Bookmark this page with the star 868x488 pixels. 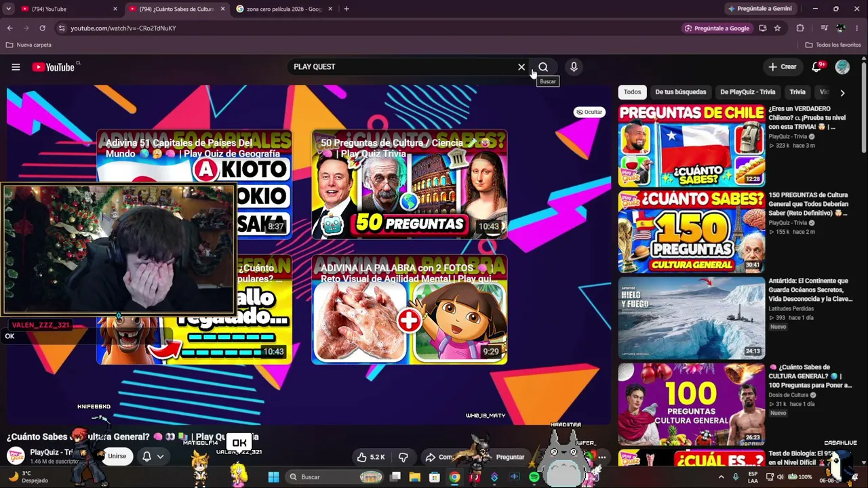point(777,28)
